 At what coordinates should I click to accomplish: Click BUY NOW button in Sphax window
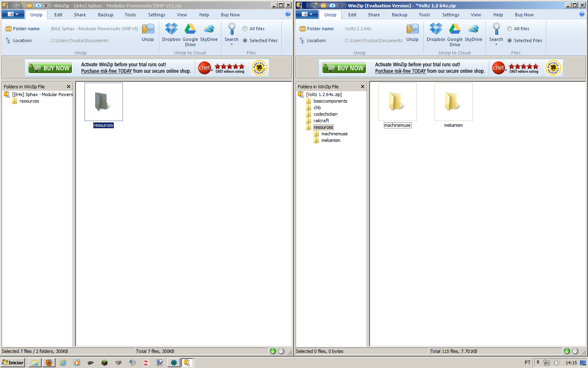pyautogui.click(x=50, y=68)
